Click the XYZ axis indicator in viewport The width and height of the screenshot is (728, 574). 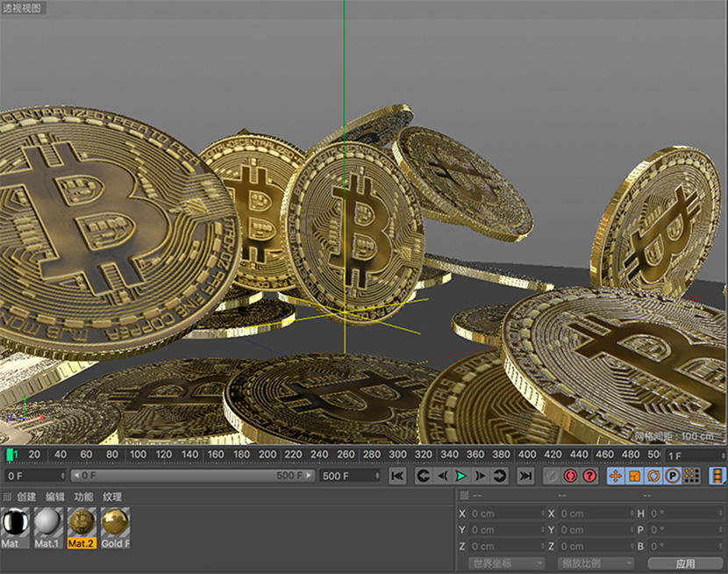point(25,412)
